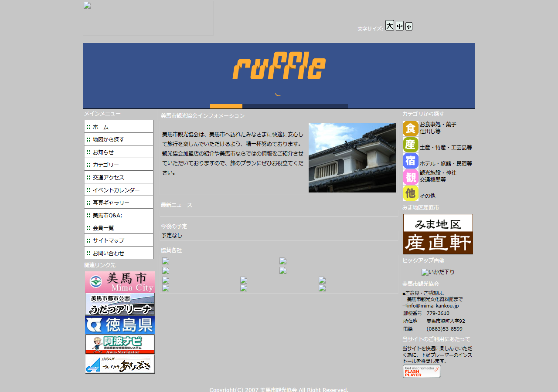Open the 美馬市 Mima City banner link

120,282
